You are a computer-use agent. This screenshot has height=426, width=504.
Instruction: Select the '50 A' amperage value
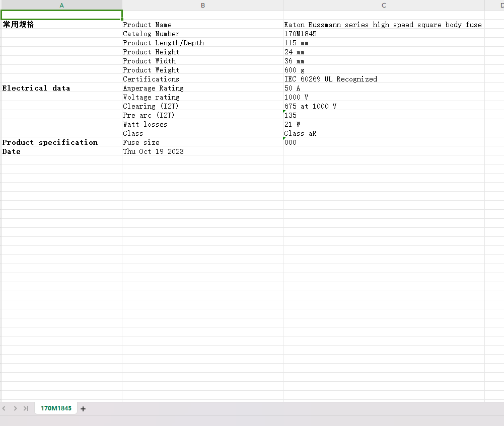pyautogui.click(x=384, y=88)
